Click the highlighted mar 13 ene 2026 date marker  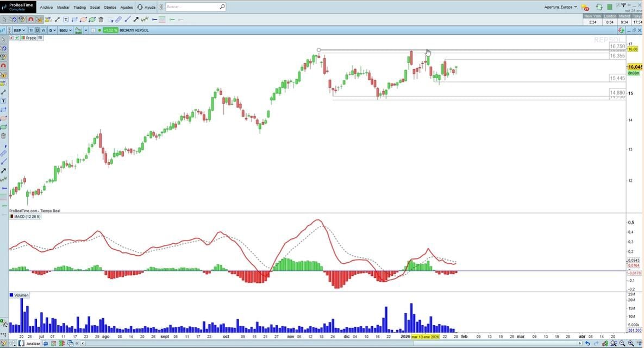pos(425,337)
